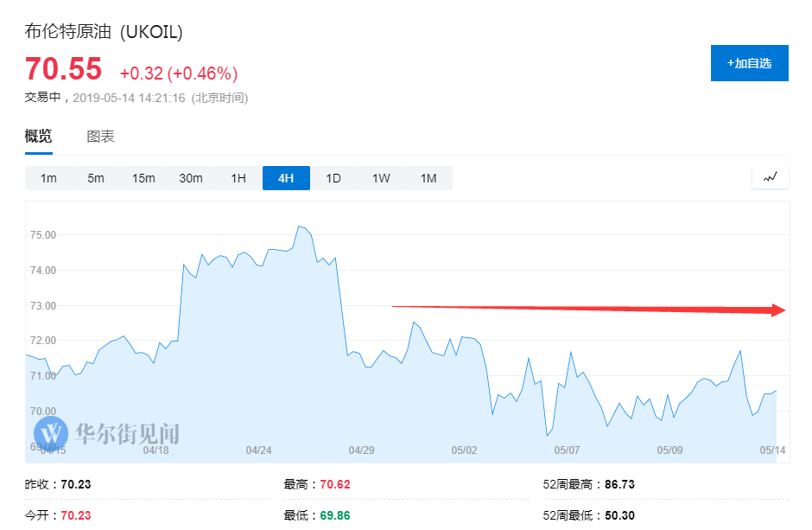
Task: Open the 图表 tab
Action: point(100,137)
